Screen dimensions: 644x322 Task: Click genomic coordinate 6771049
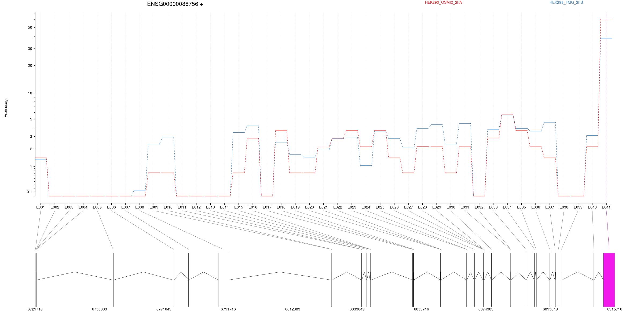[x=164, y=309]
